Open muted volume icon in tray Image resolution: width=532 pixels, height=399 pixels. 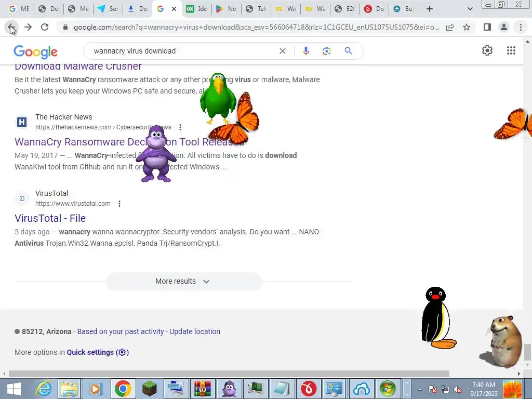pyautogui.click(x=458, y=389)
